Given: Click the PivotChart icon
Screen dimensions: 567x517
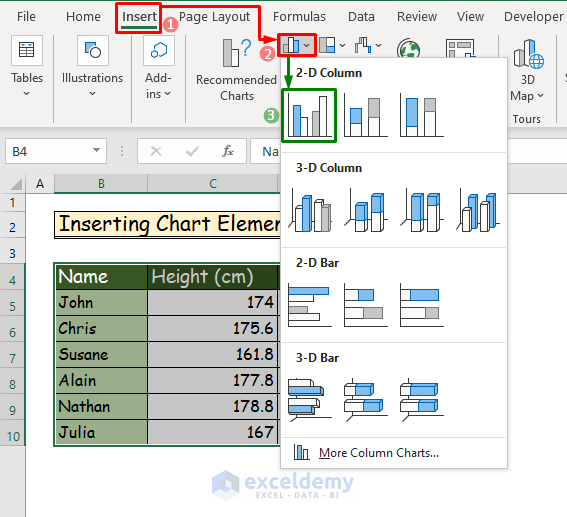Looking at the screenshot, I should pyautogui.click(x=460, y=48).
